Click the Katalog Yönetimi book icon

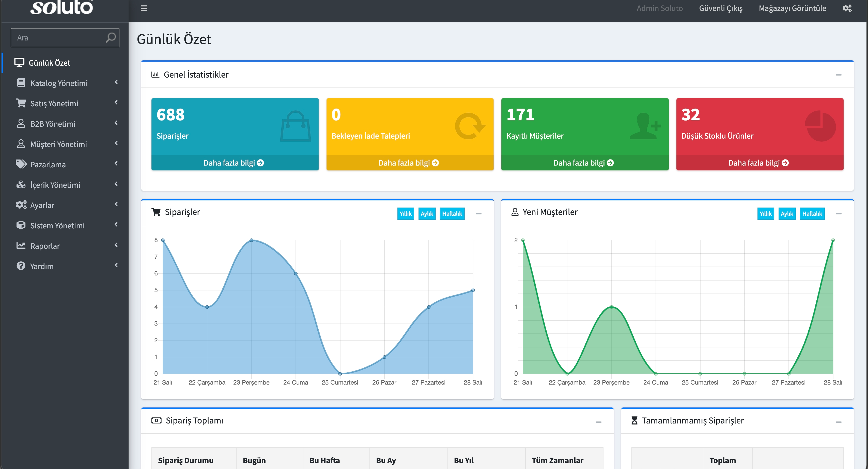click(x=21, y=83)
